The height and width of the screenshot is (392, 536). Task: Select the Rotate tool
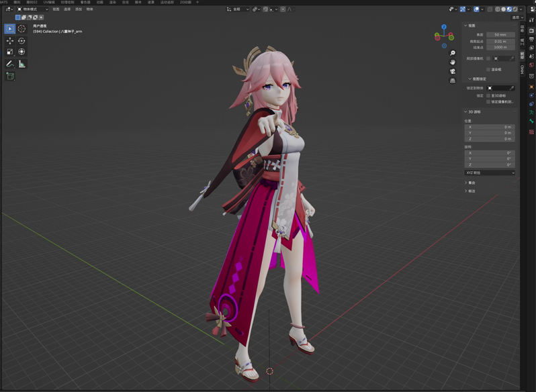(21, 41)
